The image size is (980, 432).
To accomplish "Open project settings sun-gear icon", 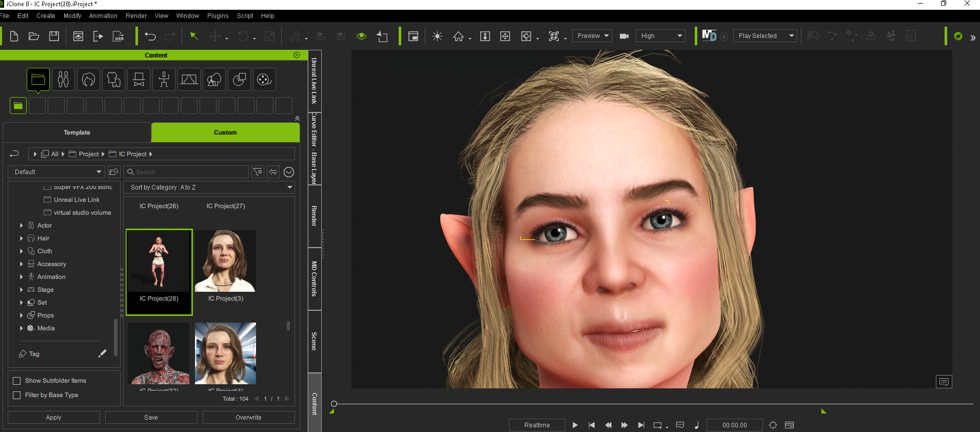I will (x=773, y=425).
